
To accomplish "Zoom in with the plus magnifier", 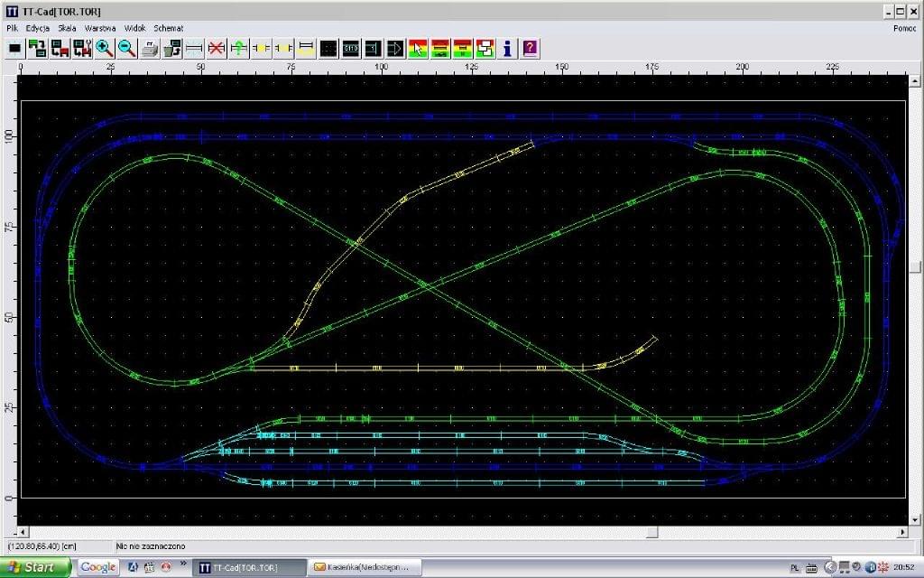I will [x=105, y=49].
